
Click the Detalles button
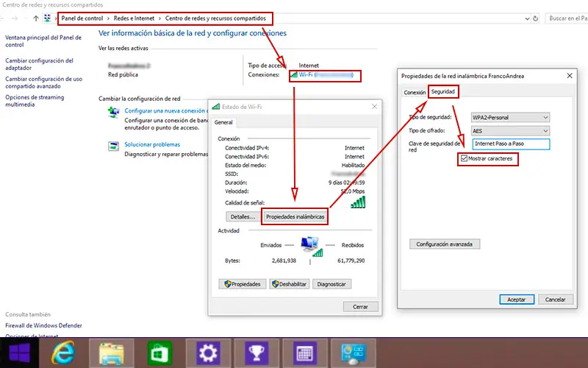(243, 216)
